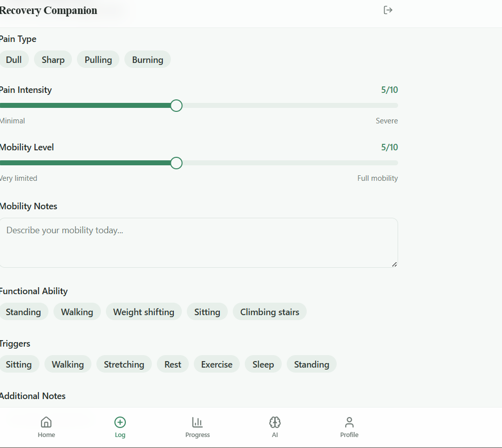Click the Home icon in bottom navigation
502x448 pixels.
tap(46, 422)
